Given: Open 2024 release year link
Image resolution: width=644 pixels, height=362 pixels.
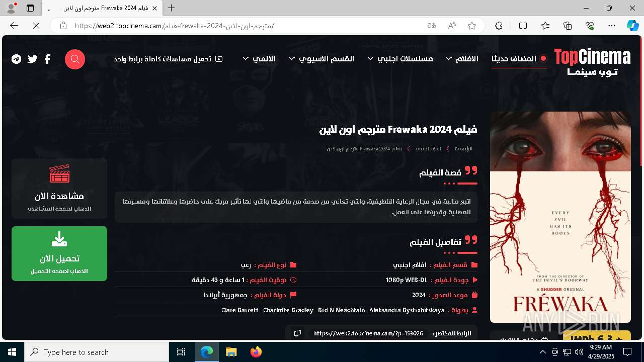Looking at the screenshot, I should (x=419, y=295).
